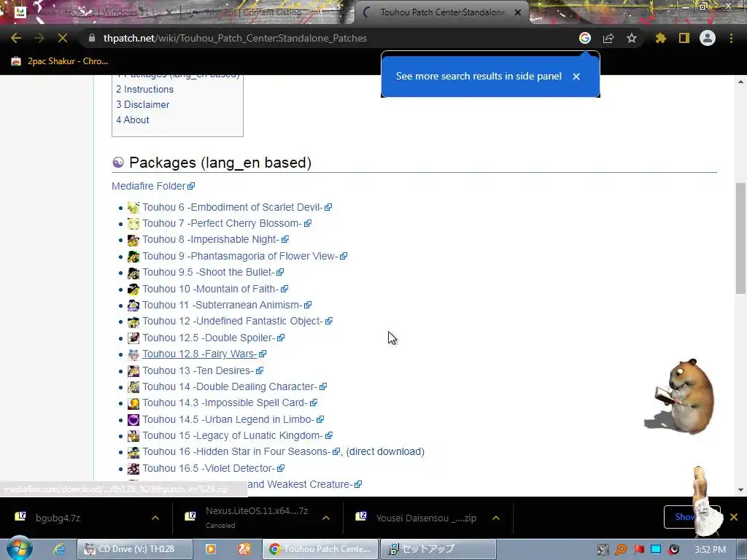
Task: Click the address bar URL
Action: coord(235,38)
